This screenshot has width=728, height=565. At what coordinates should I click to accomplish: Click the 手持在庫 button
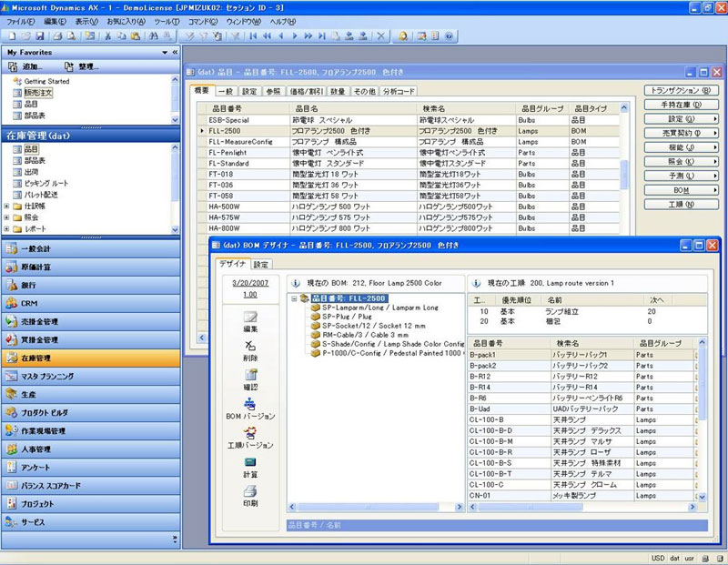click(x=681, y=105)
